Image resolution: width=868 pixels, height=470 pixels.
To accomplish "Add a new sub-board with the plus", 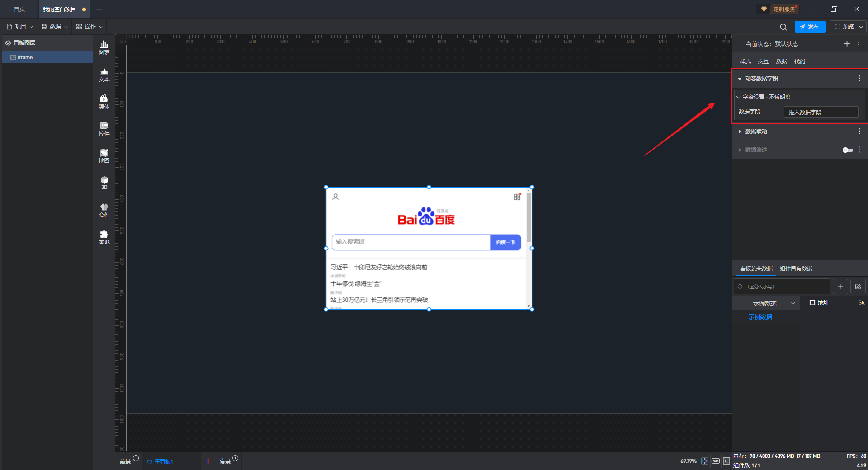I will tap(208, 461).
